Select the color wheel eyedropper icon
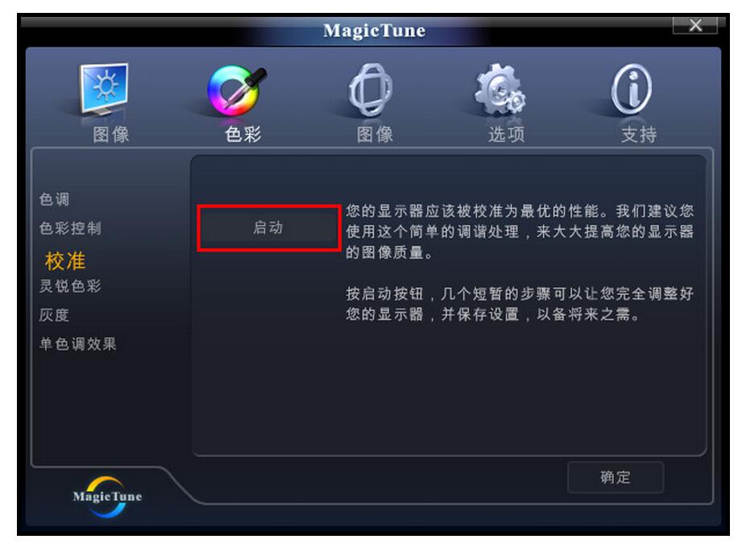742x560 pixels. click(x=237, y=90)
